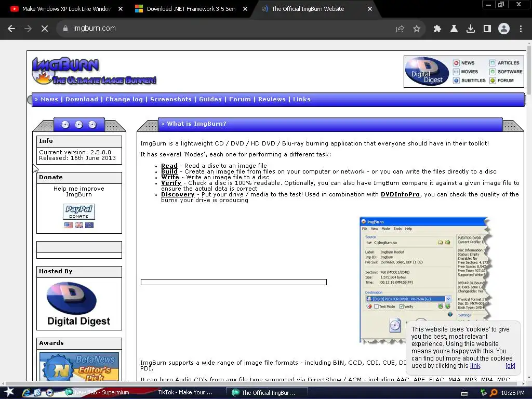Open the Extensions puzzle piece icon
The height and width of the screenshot is (399, 532).
click(x=437, y=29)
